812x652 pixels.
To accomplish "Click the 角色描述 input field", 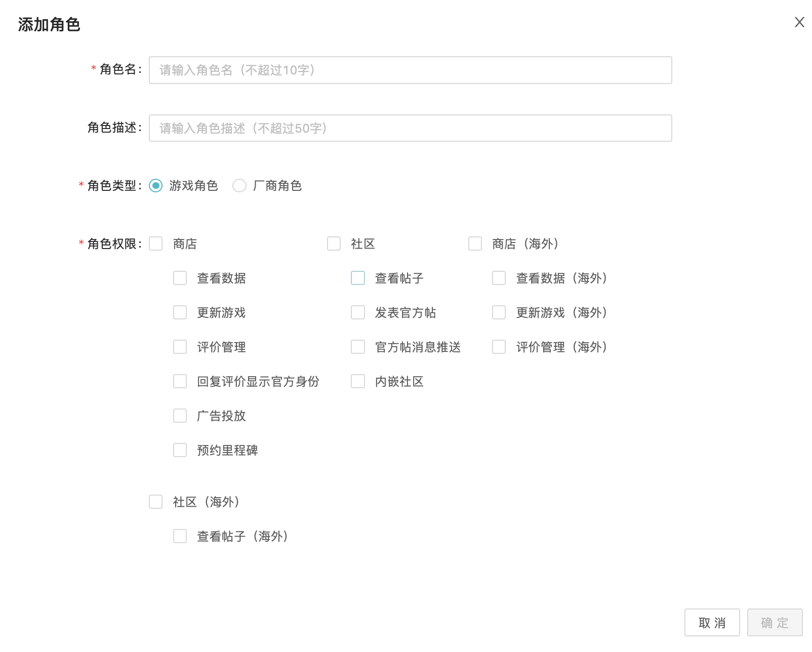I will pyautogui.click(x=410, y=128).
